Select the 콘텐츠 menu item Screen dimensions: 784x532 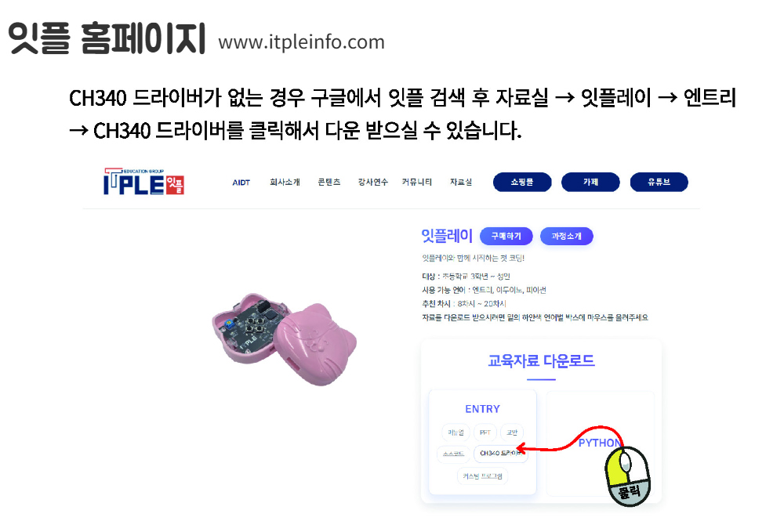click(x=329, y=182)
